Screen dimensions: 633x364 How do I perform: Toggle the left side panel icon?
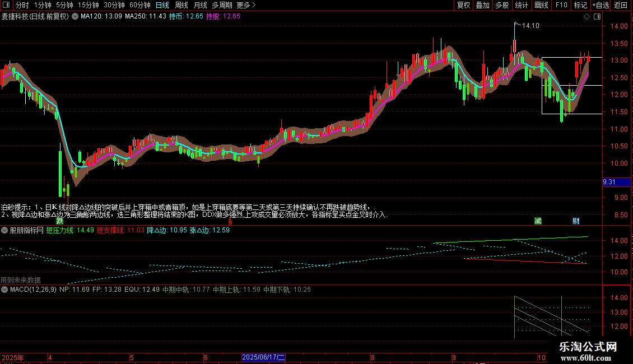point(6,5)
